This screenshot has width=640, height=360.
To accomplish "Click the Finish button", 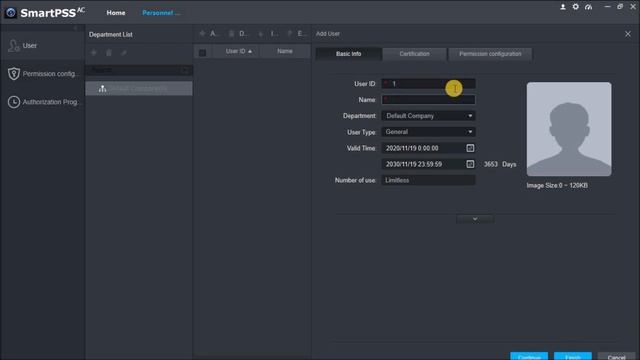I will click(x=573, y=356).
